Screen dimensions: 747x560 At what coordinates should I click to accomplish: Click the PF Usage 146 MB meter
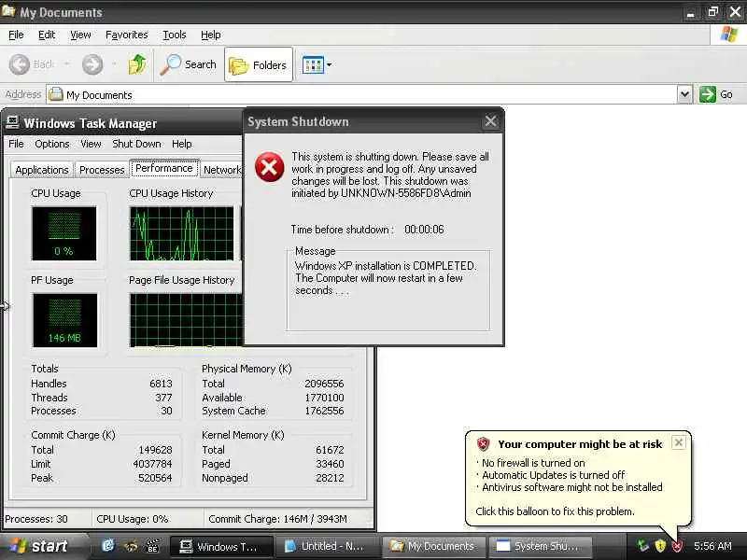(x=64, y=320)
